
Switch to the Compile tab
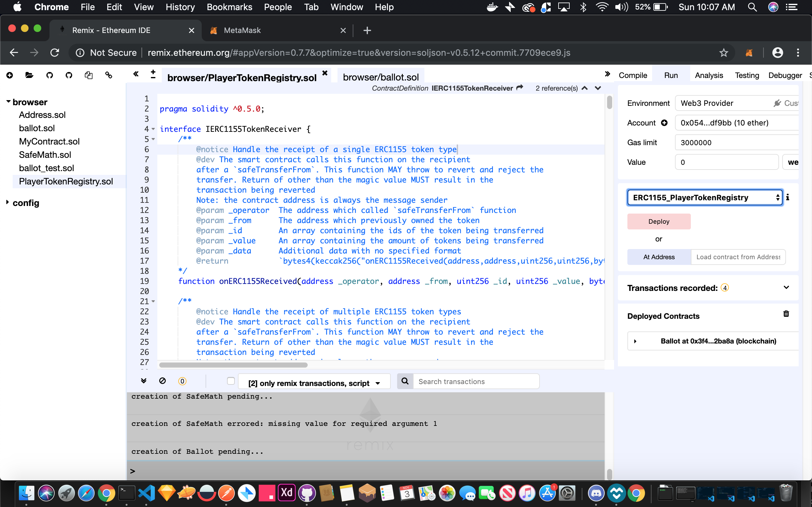[633, 75]
